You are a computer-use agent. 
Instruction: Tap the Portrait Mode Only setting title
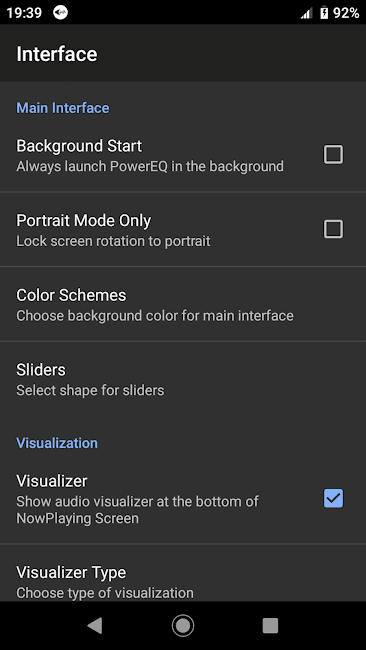83,221
